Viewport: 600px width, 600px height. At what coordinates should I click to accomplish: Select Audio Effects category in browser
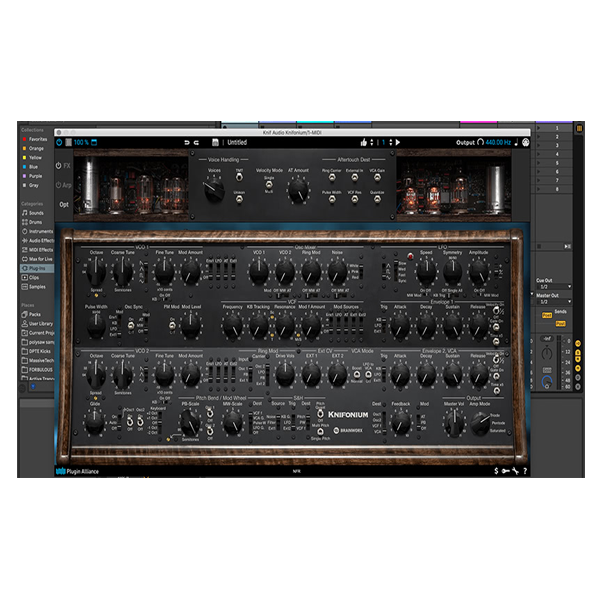(38, 240)
